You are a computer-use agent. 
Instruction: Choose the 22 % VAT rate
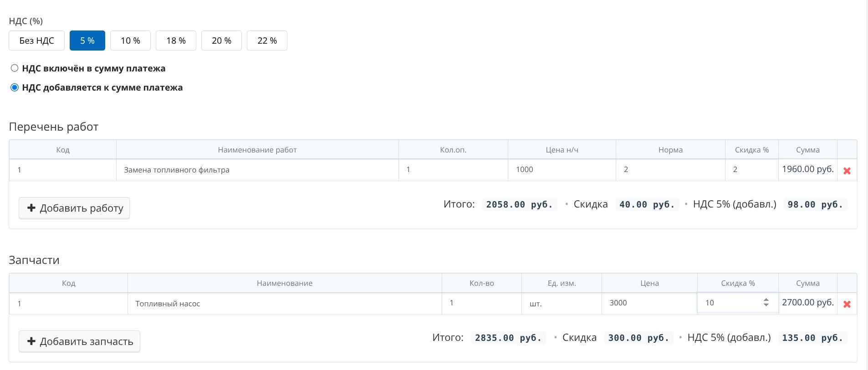click(x=267, y=41)
